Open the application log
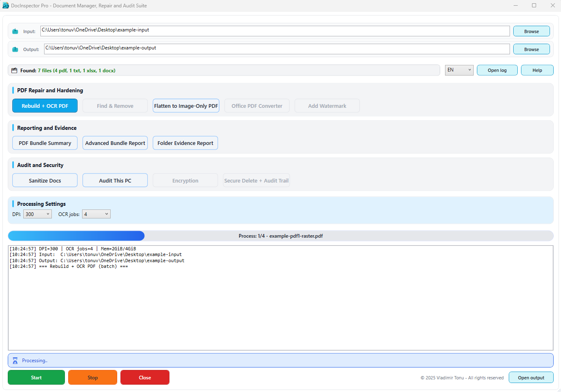This screenshot has width=561, height=392. 497,70
